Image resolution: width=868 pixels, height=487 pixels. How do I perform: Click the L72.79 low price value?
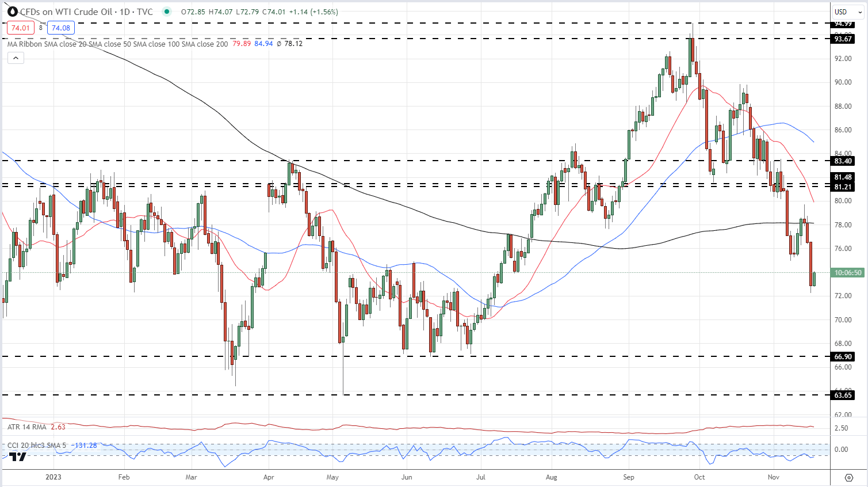click(247, 12)
